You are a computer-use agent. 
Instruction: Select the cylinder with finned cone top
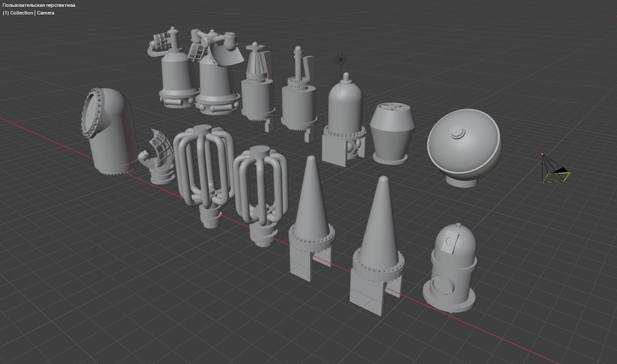[x=257, y=91]
